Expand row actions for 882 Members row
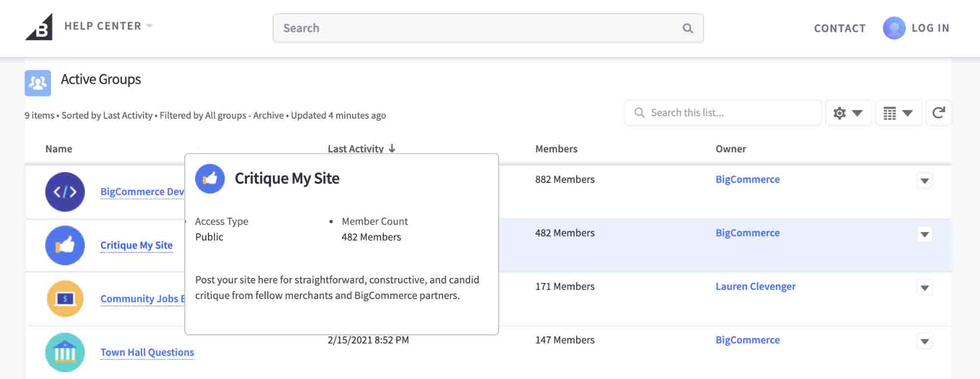The image size is (980, 379). click(x=925, y=180)
